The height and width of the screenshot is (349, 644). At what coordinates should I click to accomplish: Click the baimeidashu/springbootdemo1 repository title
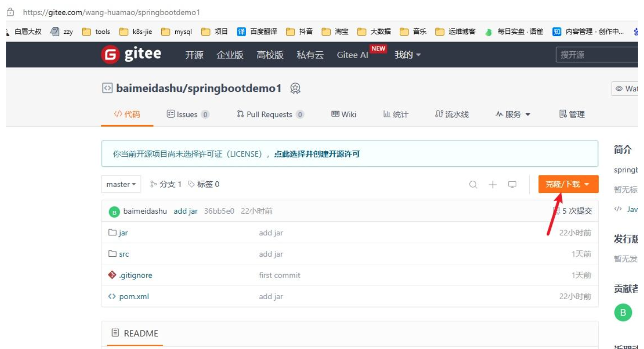coord(198,88)
